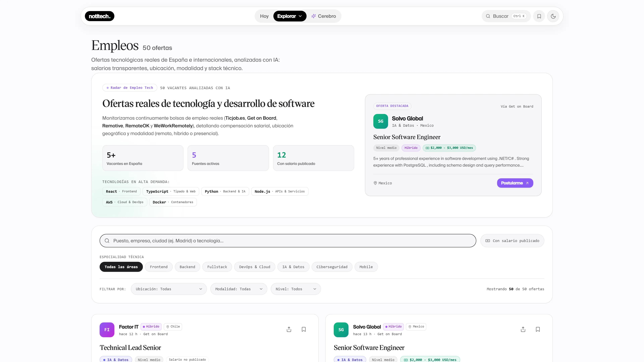The height and width of the screenshot is (362, 644).
Task: Click the React Frontend technology tag
Action: tap(121, 191)
